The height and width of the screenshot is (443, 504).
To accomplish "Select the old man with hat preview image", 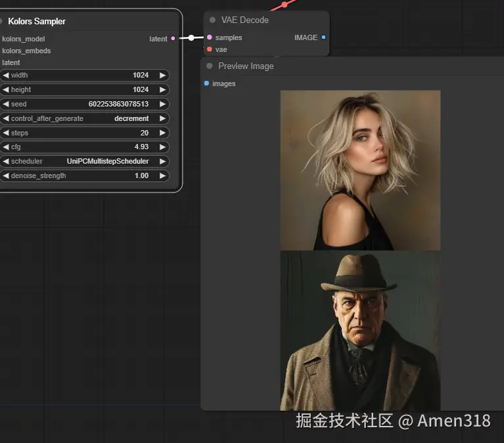I will (360, 331).
